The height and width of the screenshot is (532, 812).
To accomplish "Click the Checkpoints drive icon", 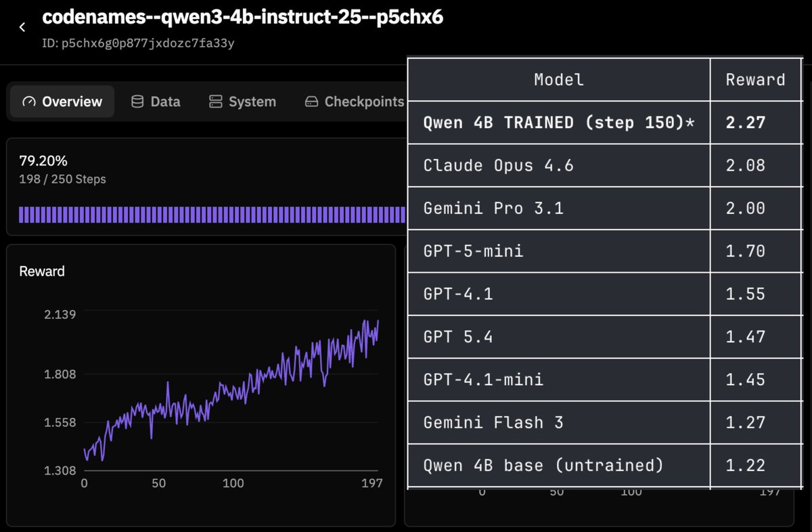I will coord(312,102).
